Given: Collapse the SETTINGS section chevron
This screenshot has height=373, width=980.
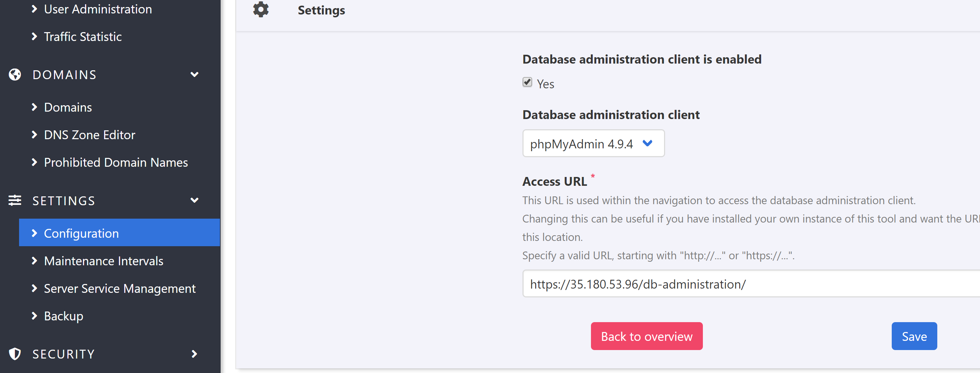Looking at the screenshot, I should (x=195, y=200).
